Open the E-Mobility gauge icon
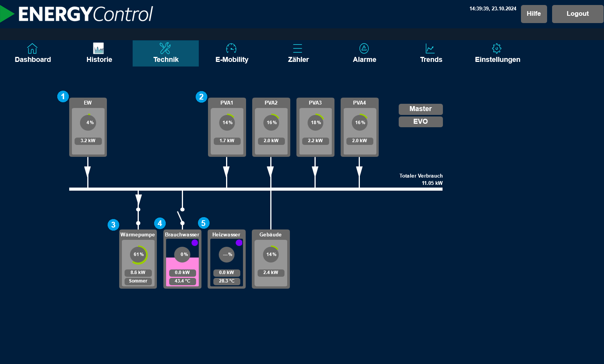604x364 pixels. point(231,48)
